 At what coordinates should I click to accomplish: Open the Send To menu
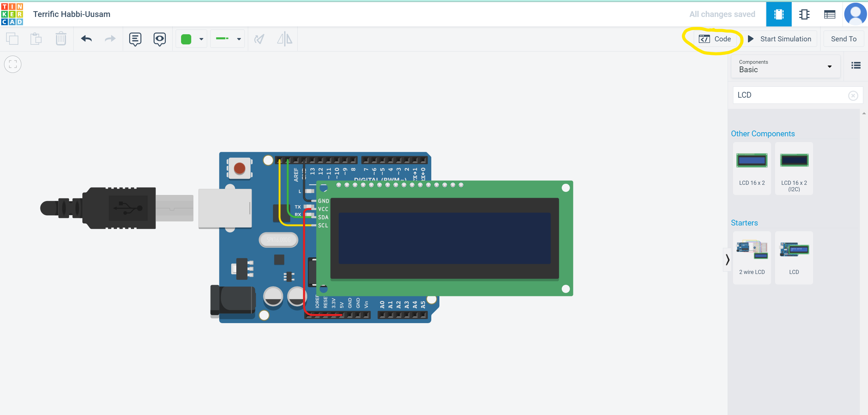pyautogui.click(x=844, y=39)
